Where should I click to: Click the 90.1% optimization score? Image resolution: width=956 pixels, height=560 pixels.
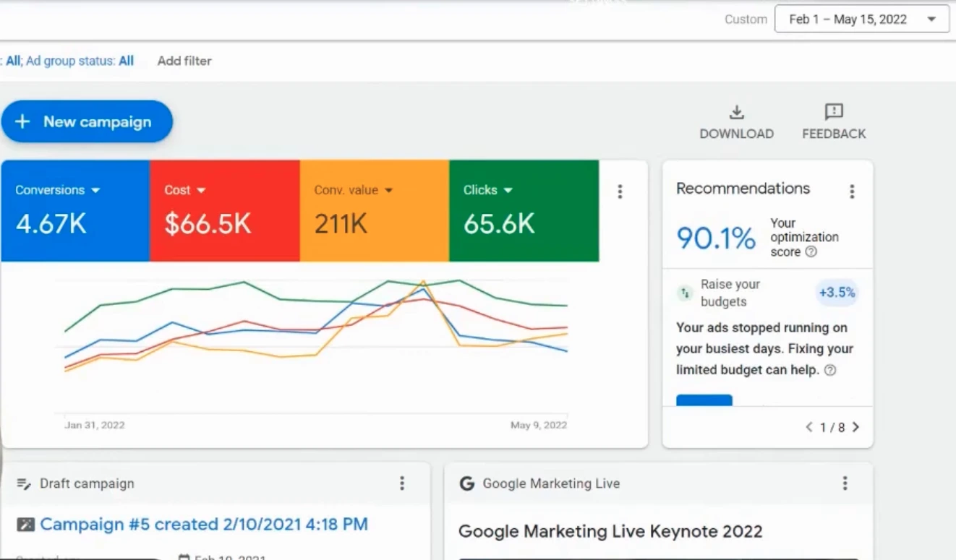(x=716, y=238)
